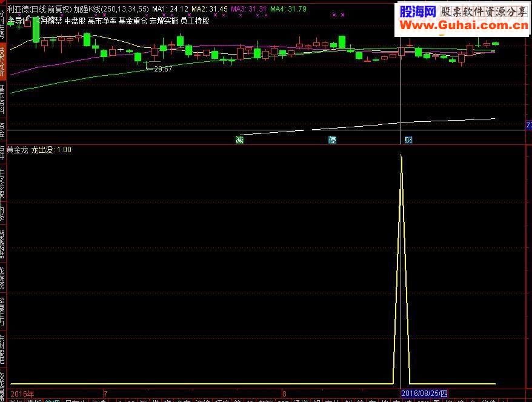
Task: Select the MA2: 31.45 value
Action: tap(209, 9)
